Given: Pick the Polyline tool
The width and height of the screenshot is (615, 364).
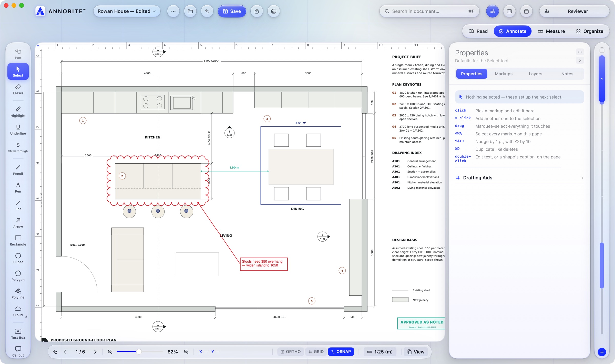Looking at the screenshot, I should pyautogui.click(x=18, y=293).
